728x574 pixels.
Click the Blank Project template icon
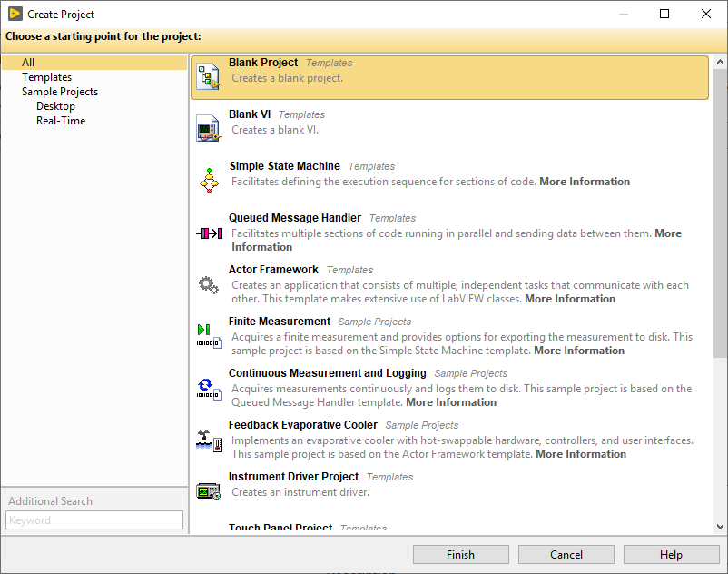[210, 77]
